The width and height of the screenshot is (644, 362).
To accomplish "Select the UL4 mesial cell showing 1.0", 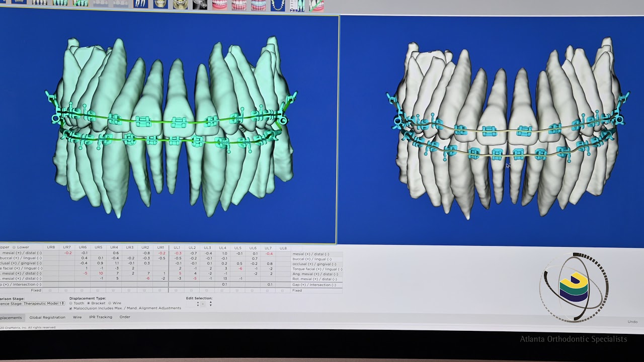I will click(222, 253).
